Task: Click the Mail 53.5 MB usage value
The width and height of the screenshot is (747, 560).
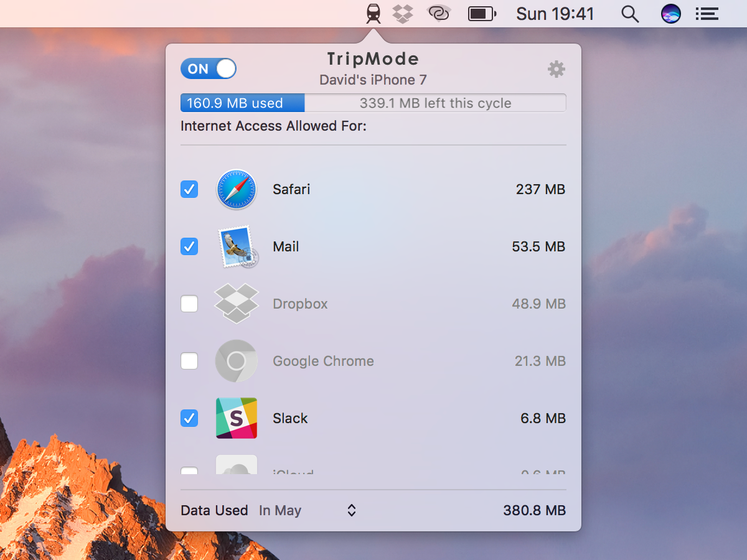Action: click(538, 246)
